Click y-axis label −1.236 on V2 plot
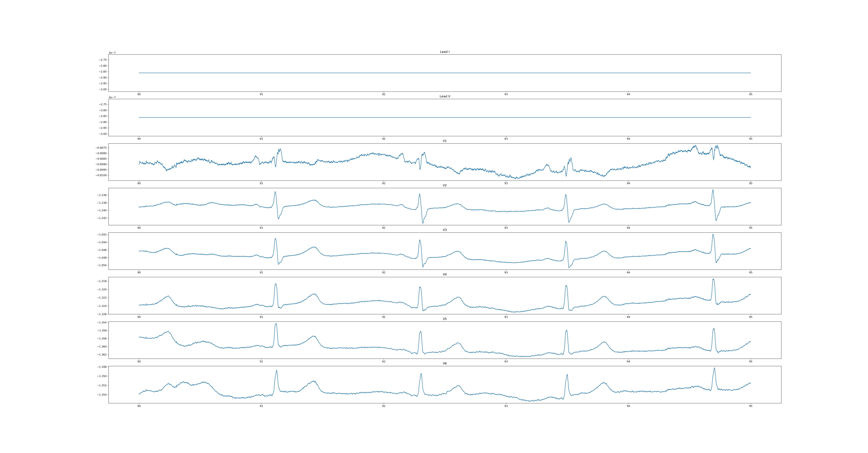The height and width of the screenshot is (453, 868). click(102, 195)
